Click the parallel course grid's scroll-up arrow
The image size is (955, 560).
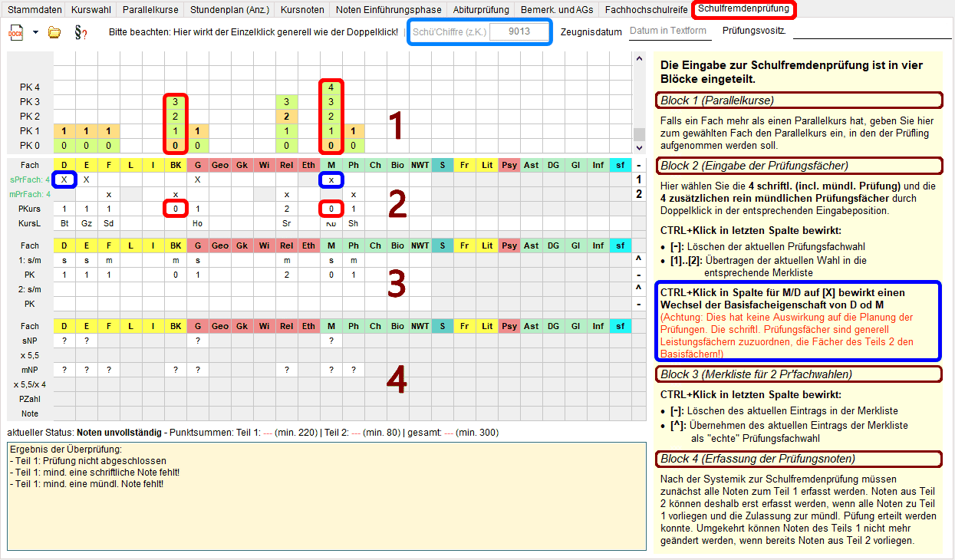coord(638,60)
